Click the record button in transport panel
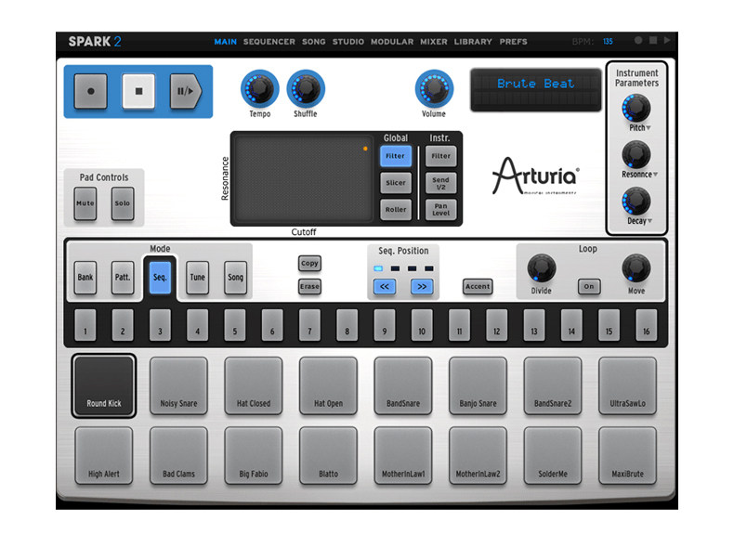 click(91, 91)
